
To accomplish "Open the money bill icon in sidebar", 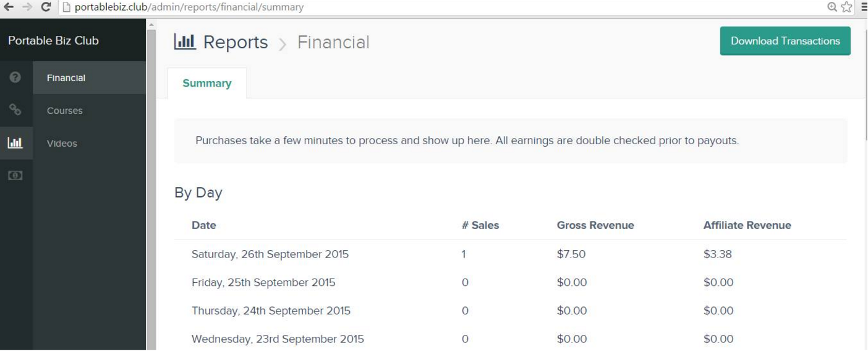I will point(15,176).
